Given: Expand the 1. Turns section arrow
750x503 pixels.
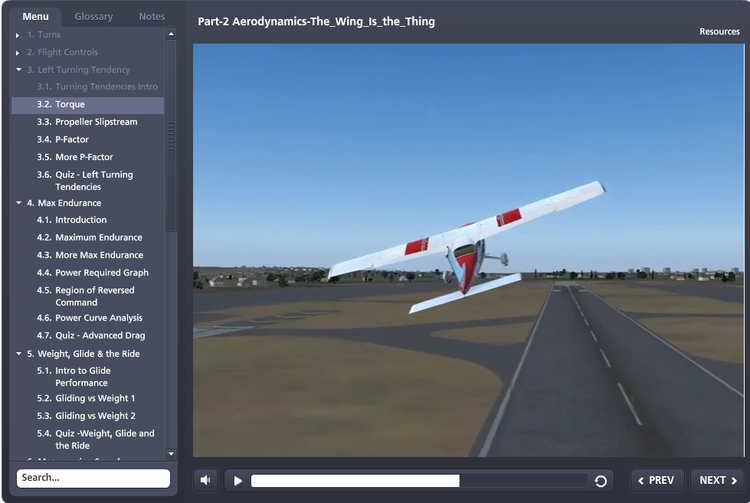Looking at the screenshot, I should (x=18, y=35).
